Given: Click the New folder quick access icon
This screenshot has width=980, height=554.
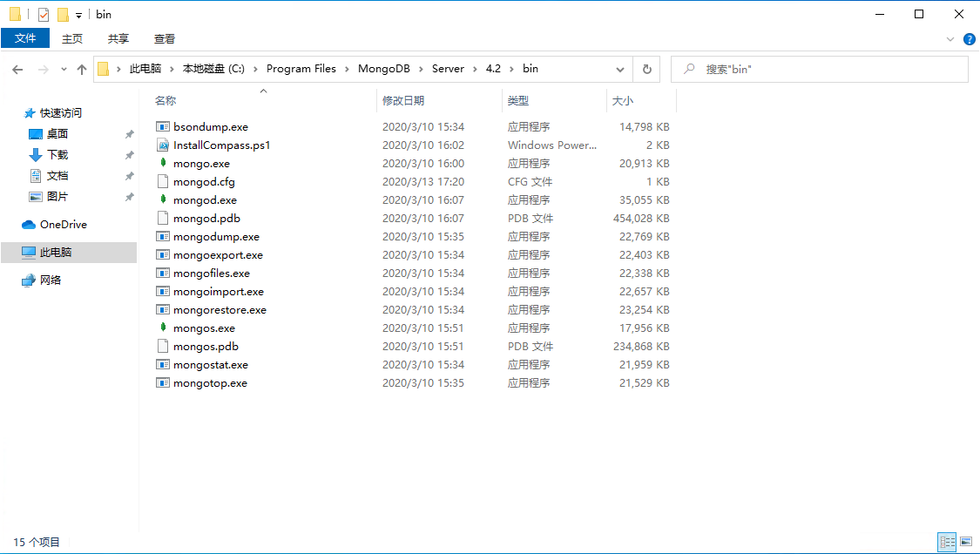Looking at the screenshot, I should tap(63, 15).
